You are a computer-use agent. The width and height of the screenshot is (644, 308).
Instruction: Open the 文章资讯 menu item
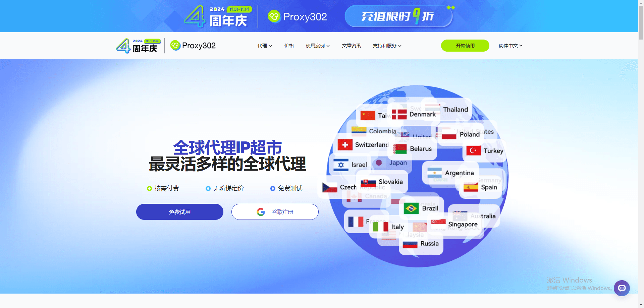pos(352,46)
